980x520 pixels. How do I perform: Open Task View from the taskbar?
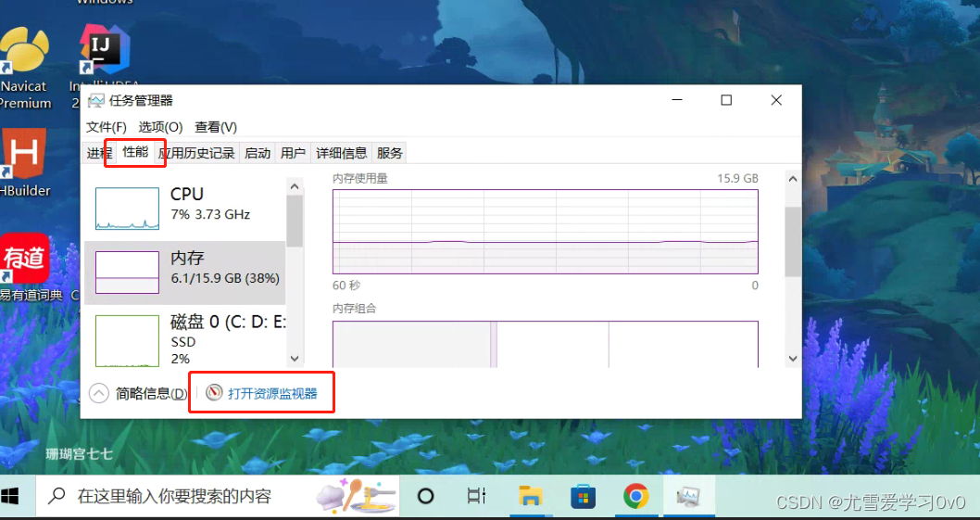click(477, 497)
